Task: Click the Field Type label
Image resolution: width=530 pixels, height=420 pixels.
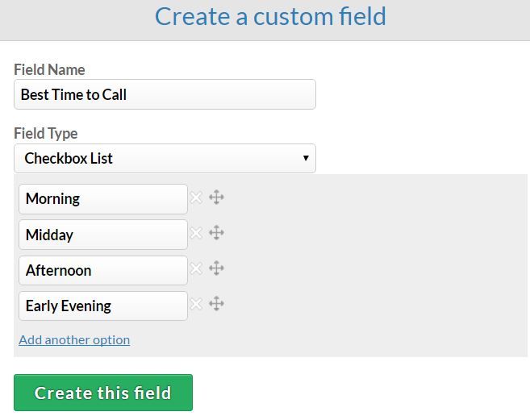Action: coord(46,134)
